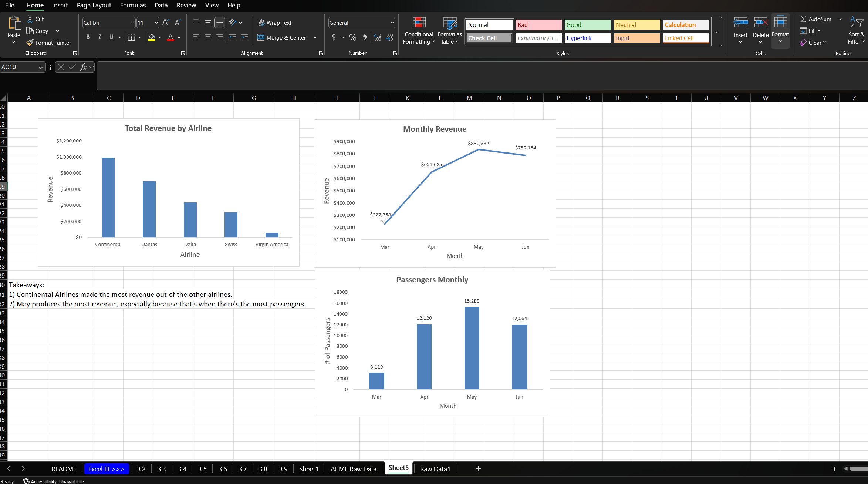The height and width of the screenshot is (484, 868).
Task: Click the Fill button in Editing group
Action: point(810,31)
